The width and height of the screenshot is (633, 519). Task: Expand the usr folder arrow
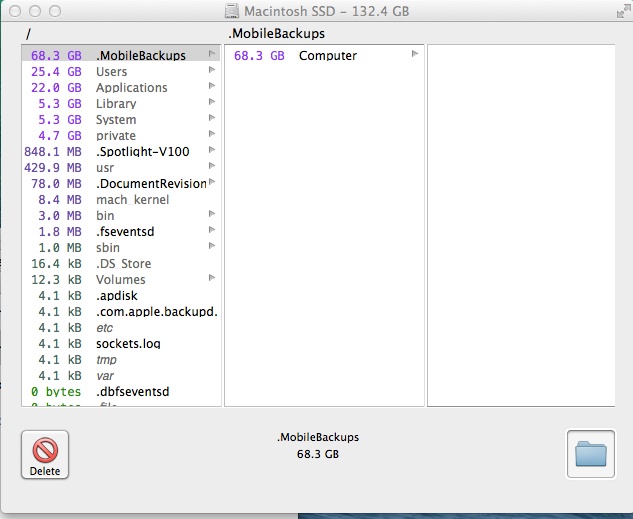click(212, 165)
